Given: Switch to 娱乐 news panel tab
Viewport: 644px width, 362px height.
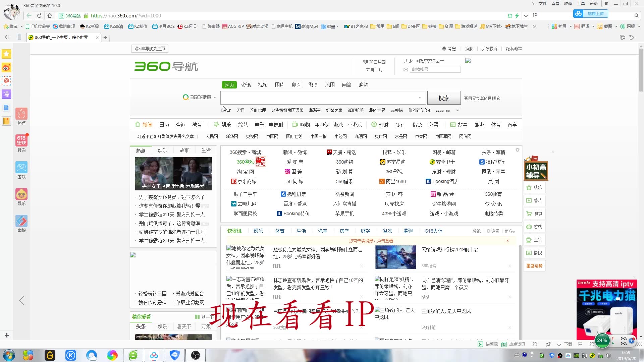Looking at the screenshot, I should coord(162,150).
